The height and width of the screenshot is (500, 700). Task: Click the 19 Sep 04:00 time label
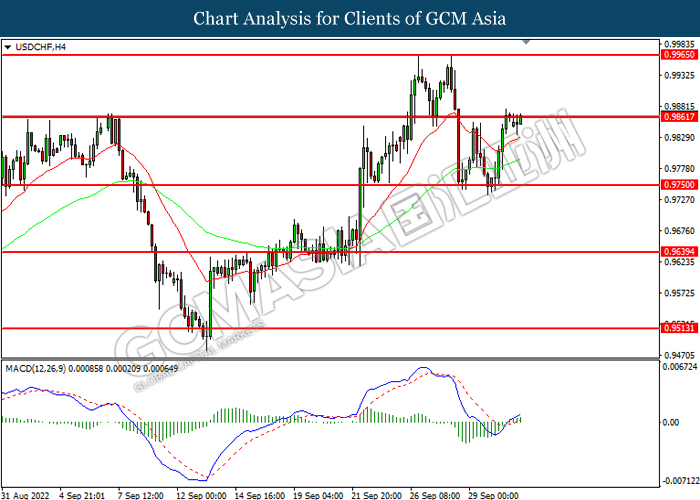pos(318,496)
